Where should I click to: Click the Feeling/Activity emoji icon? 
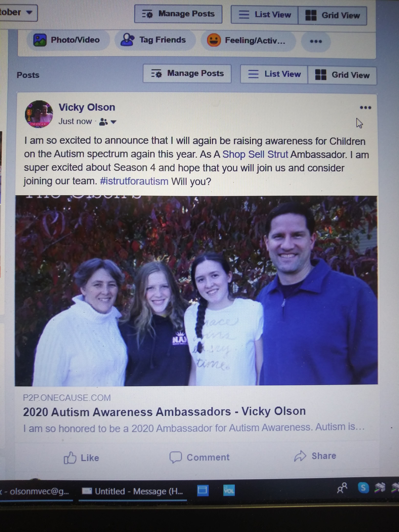tap(214, 40)
